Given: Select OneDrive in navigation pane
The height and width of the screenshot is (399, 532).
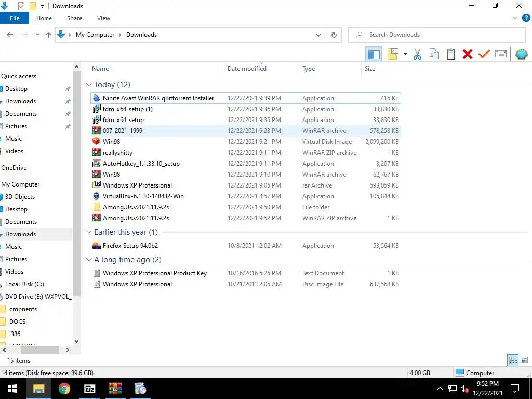Looking at the screenshot, I should (x=14, y=168).
